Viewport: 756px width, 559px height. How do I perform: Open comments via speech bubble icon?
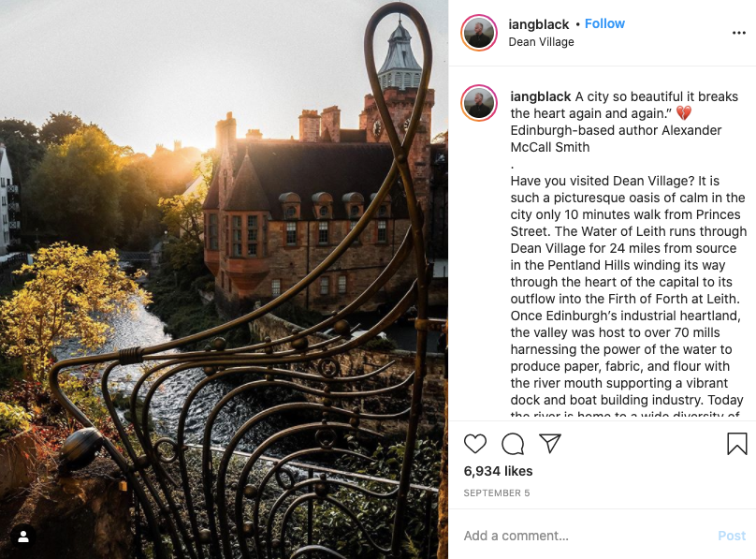click(513, 443)
